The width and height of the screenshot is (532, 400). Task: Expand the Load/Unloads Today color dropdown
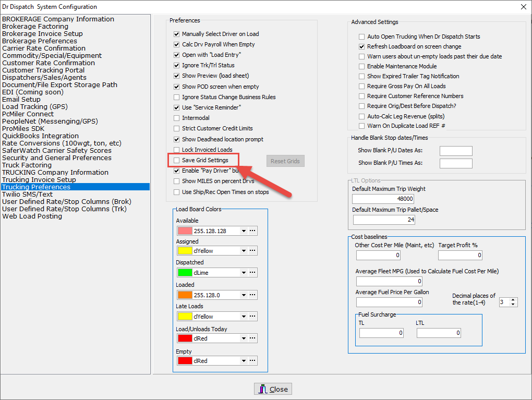[244, 338]
